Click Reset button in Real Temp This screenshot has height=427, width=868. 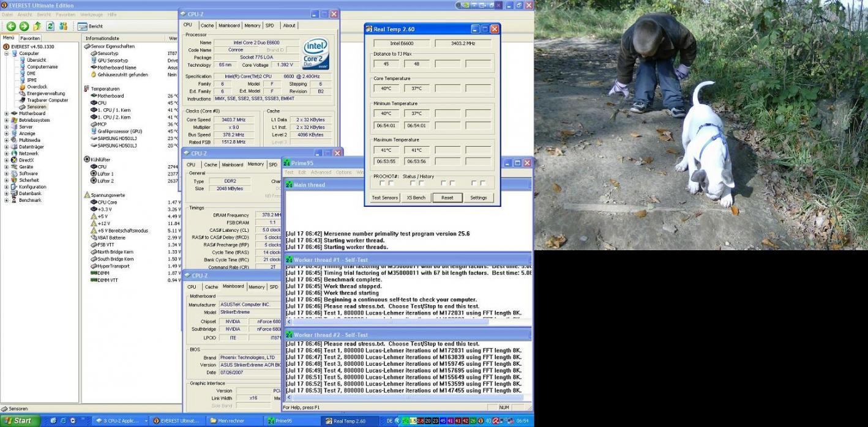click(x=447, y=198)
